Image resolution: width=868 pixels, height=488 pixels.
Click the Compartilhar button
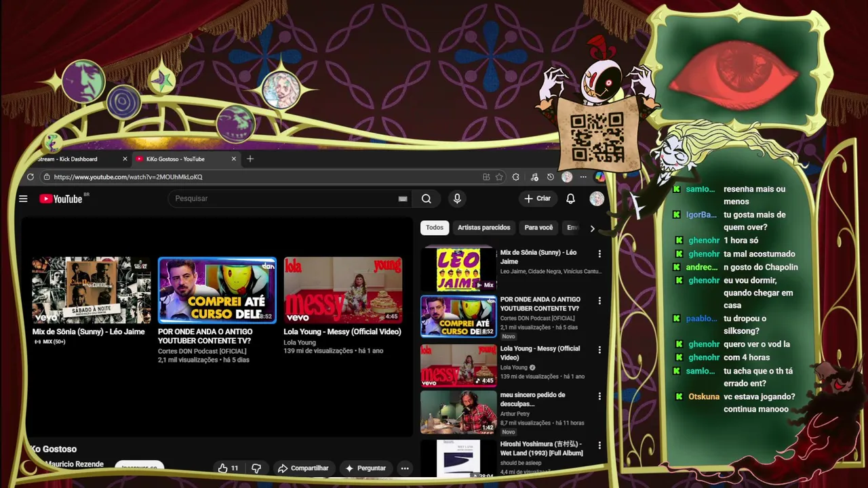(303, 468)
